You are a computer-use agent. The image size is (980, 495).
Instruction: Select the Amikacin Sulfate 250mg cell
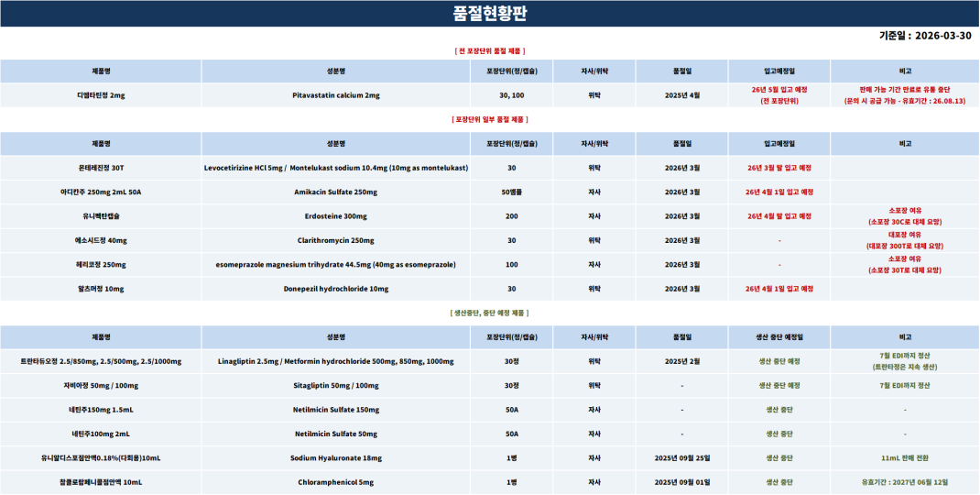tap(335, 192)
